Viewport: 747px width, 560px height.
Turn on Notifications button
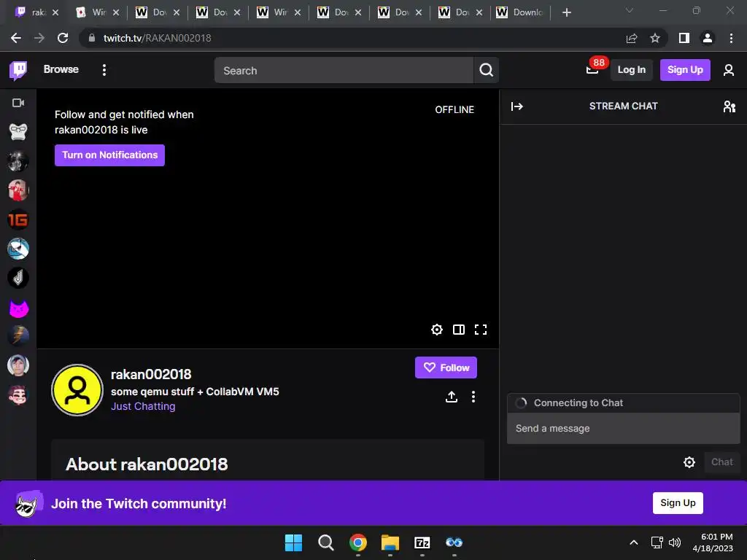pyautogui.click(x=109, y=155)
